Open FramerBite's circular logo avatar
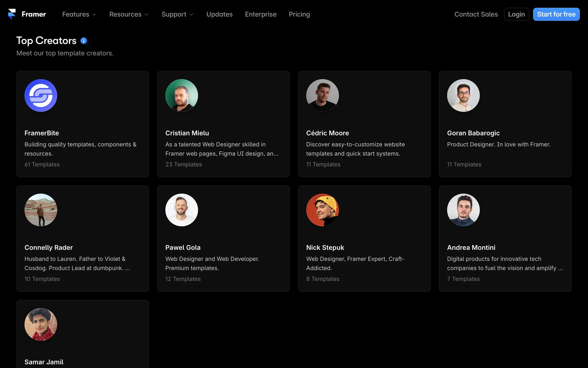 pyautogui.click(x=41, y=95)
